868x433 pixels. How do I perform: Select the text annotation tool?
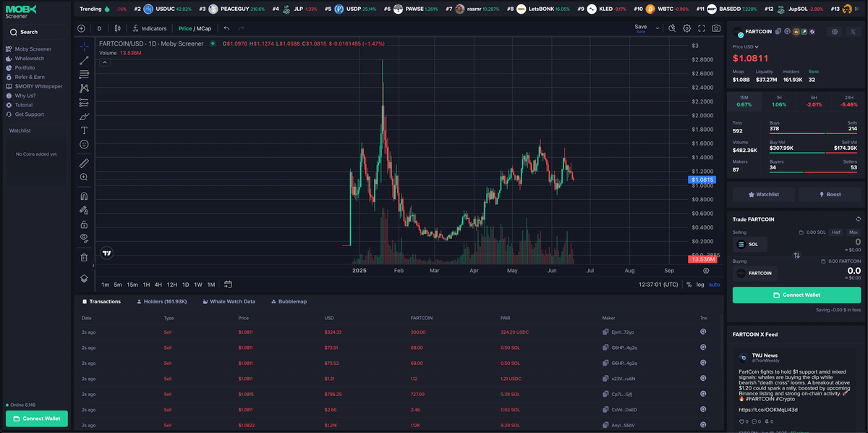coord(84,130)
